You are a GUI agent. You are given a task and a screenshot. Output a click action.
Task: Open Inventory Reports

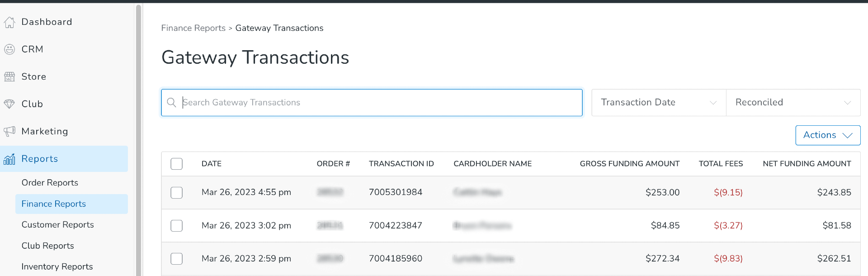point(57,266)
